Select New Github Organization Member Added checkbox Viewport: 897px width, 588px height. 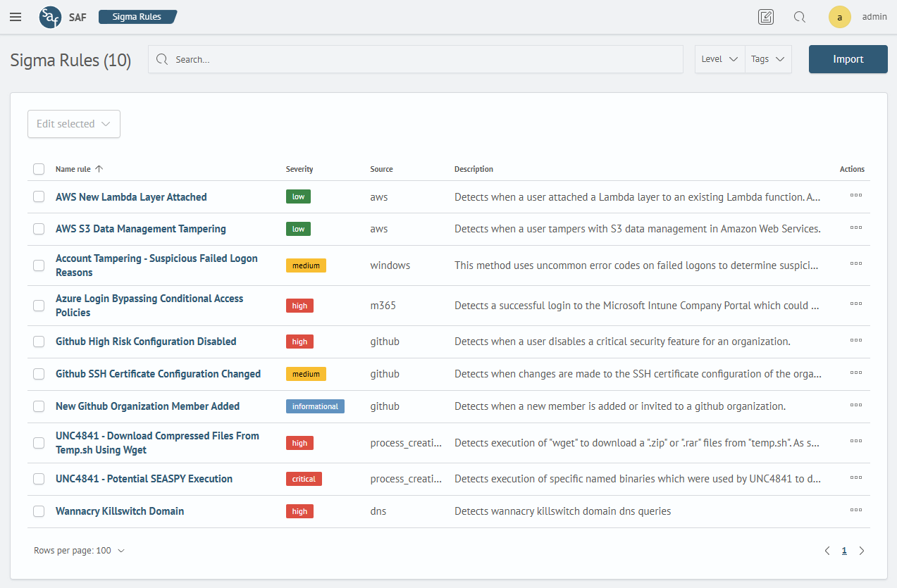click(x=39, y=406)
